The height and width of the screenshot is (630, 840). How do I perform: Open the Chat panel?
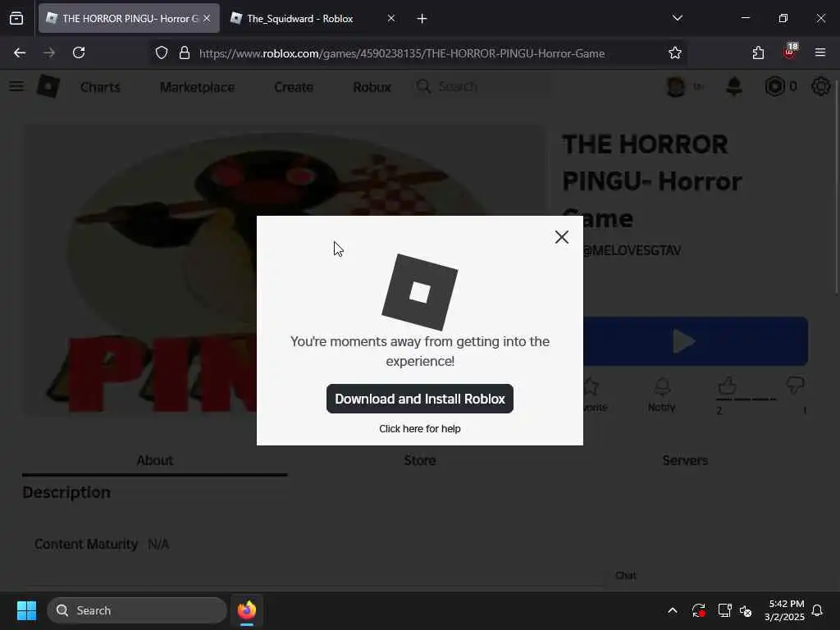pos(626,575)
